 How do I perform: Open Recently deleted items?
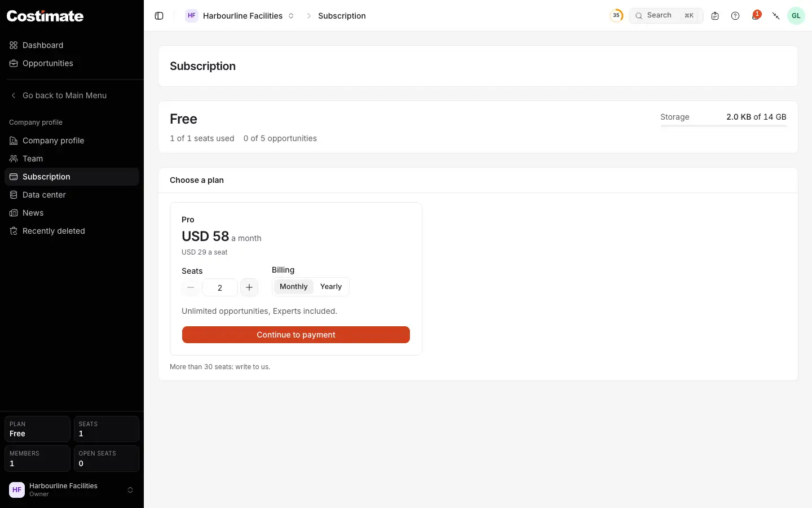(72, 231)
